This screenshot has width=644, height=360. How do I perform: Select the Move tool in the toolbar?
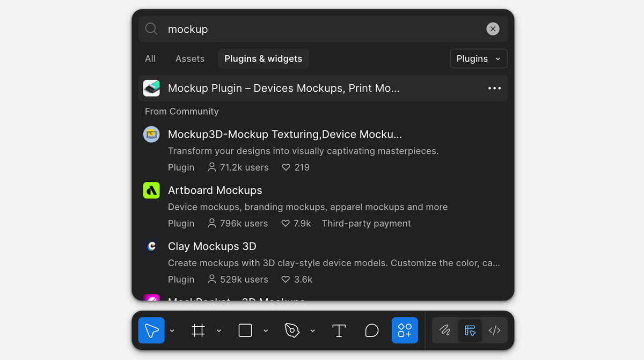tap(151, 330)
